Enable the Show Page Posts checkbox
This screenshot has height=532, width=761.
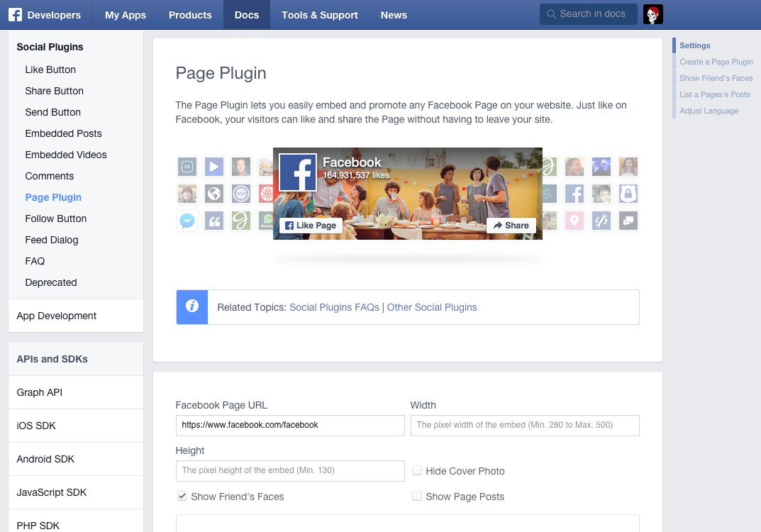(x=417, y=496)
